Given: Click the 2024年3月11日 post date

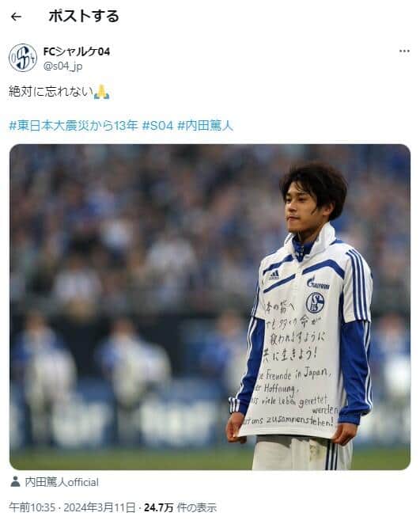Looking at the screenshot, I should [x=100, y=507].
